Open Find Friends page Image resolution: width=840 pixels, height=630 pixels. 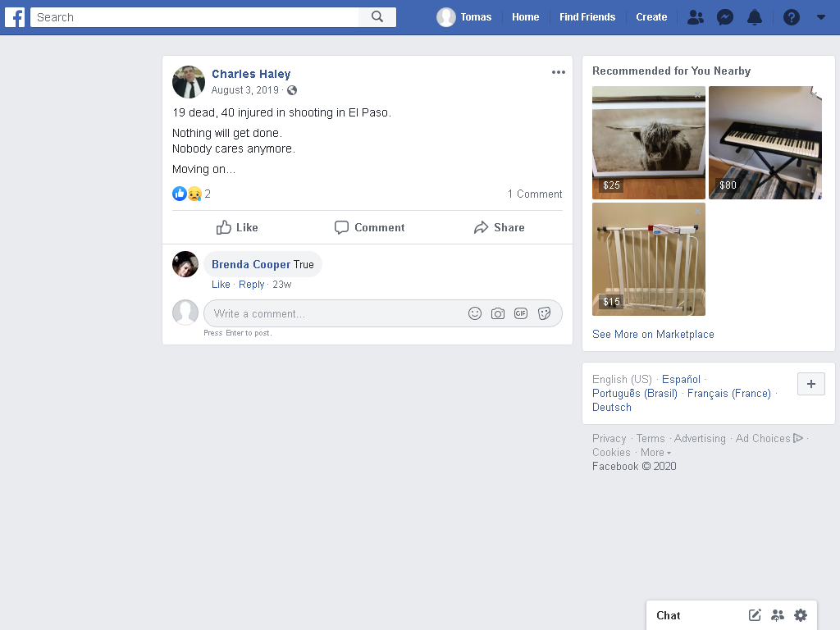(x=587, y=17)
